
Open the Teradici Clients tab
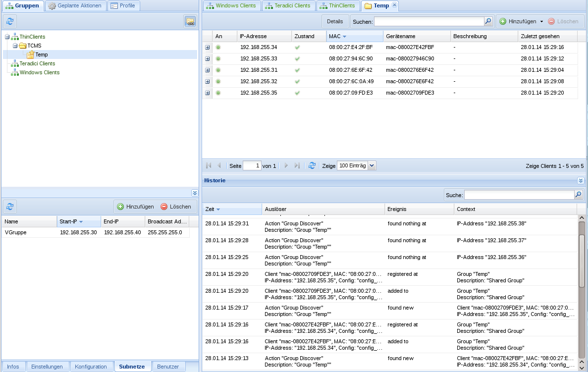tap(288, 6)
